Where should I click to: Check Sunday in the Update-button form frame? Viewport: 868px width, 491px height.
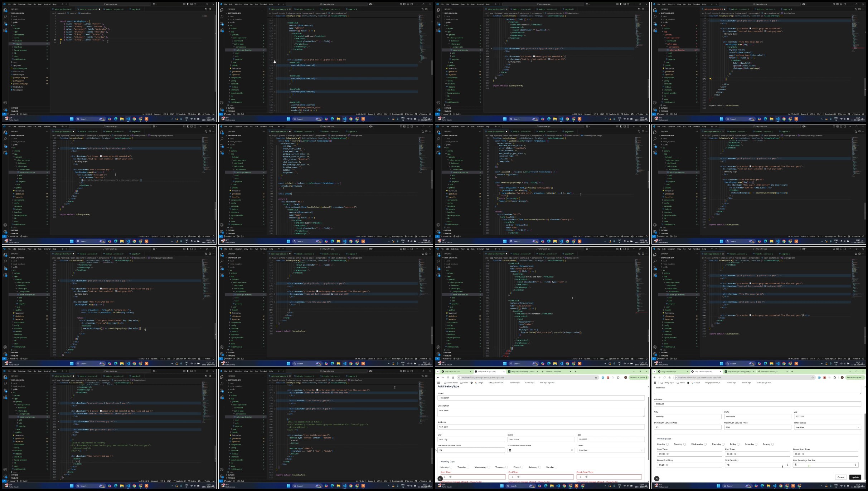click(772, 444)
